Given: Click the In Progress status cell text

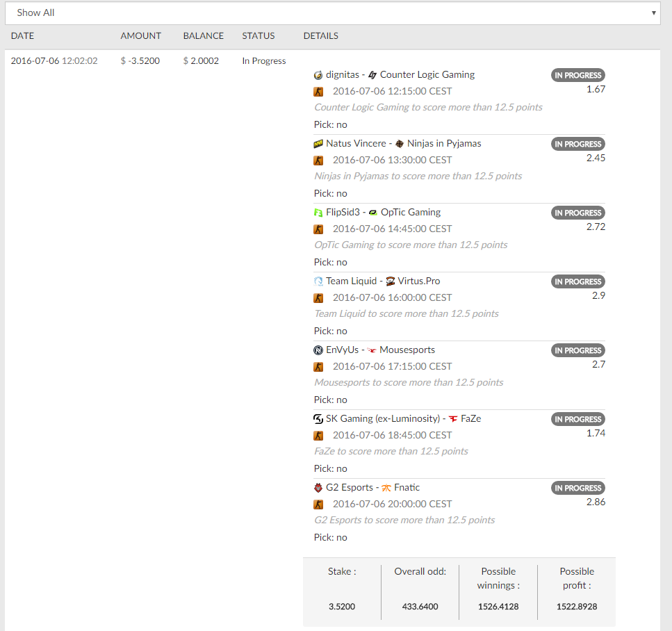Looking at the screenshot, I should tap(264, 61).
